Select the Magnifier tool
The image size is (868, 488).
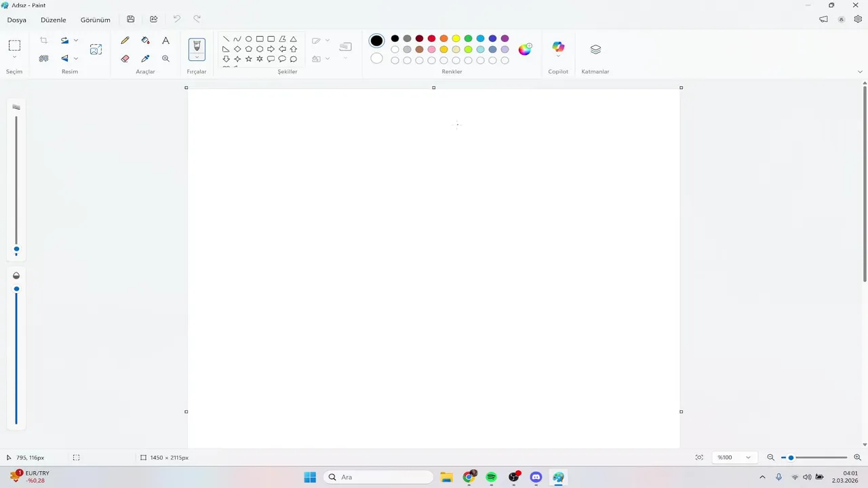pos(165,59)
